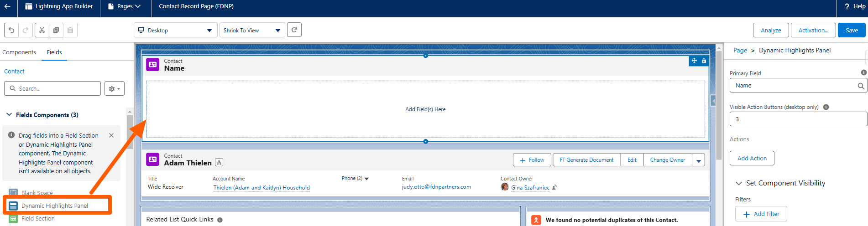Screen dimensions: 868x226
Task: Click the judy.otto@fdnpartners.com email link
Action: [436, 187]
